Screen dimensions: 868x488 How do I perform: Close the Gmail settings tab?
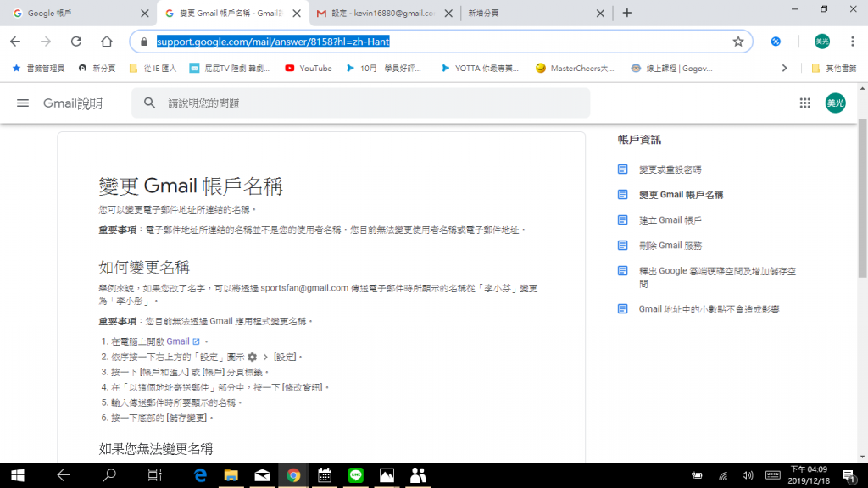[448, 14]
